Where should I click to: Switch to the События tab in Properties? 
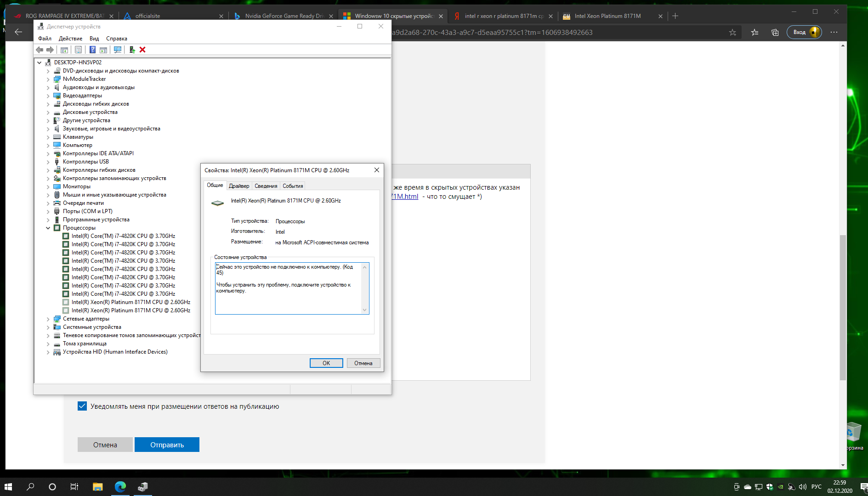[293, 186]
